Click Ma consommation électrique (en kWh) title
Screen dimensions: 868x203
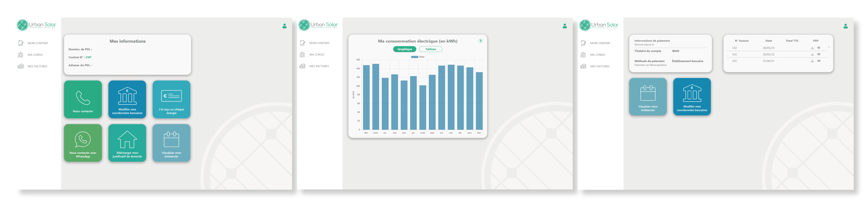[418, 41]
